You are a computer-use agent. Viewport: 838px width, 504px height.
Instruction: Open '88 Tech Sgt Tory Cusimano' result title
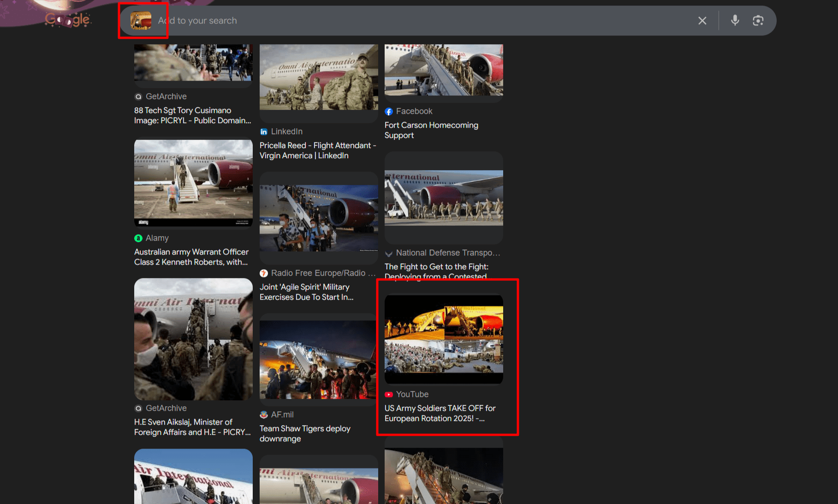193,115
